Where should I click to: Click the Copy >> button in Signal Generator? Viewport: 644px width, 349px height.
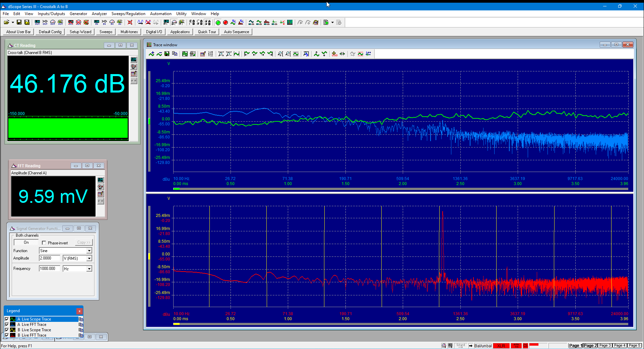coord(84,242)
